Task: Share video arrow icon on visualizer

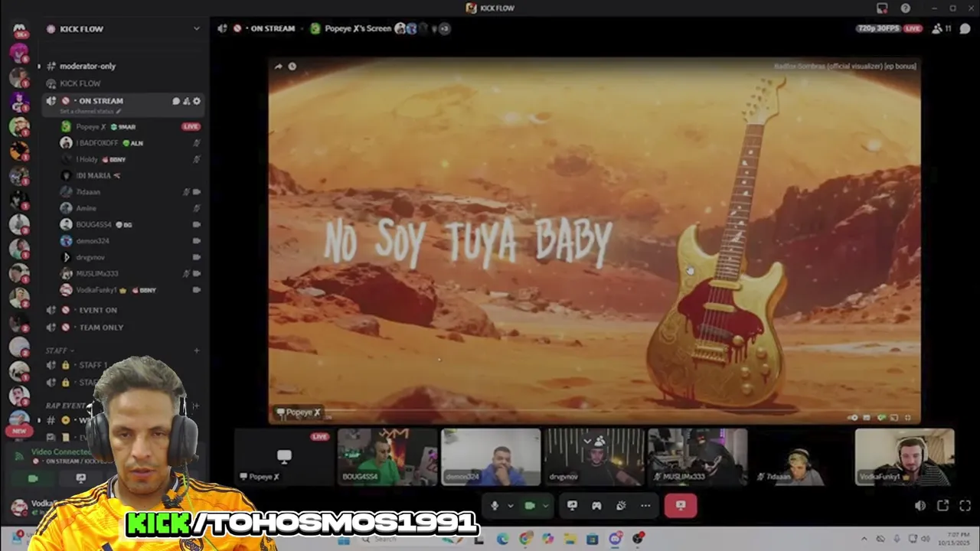Action: 279,67
